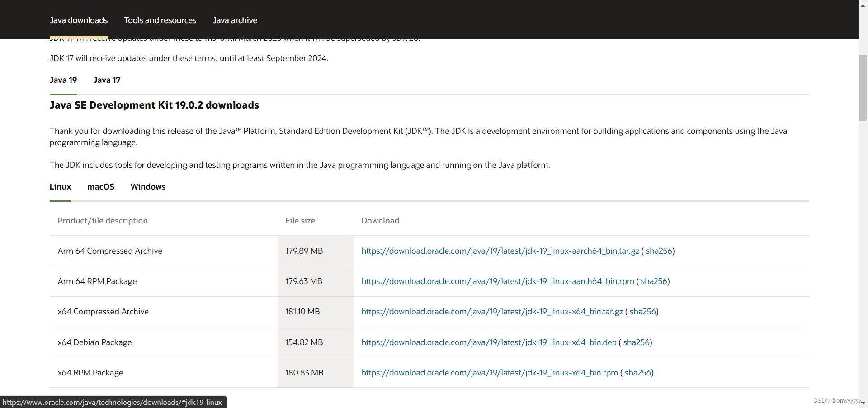This screenshot has height=408, width=868.
Task: Download jdk-19_linux-x64_bin.deb link
Action: click(x=489, y=342)
